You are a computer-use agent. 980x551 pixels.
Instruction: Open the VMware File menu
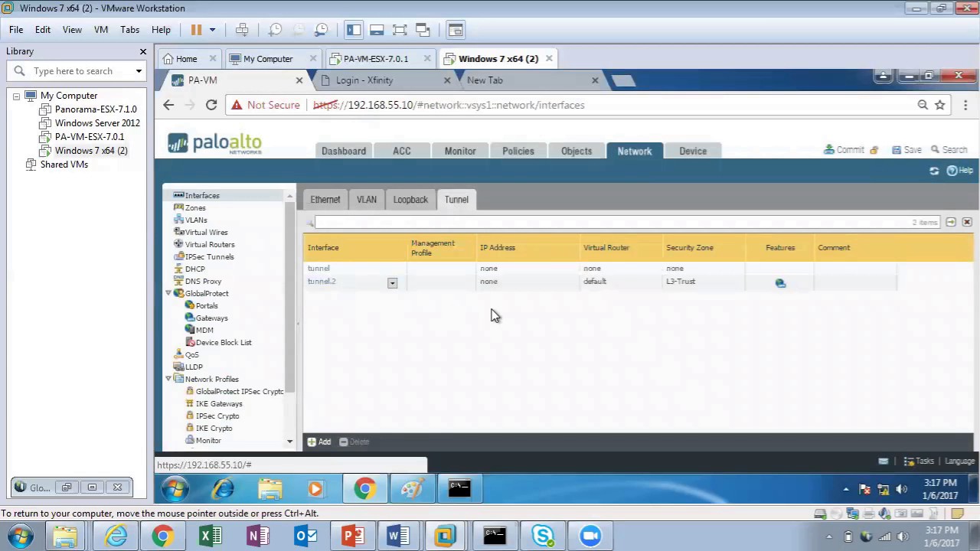pyautogui.click(x=16, y=30)
